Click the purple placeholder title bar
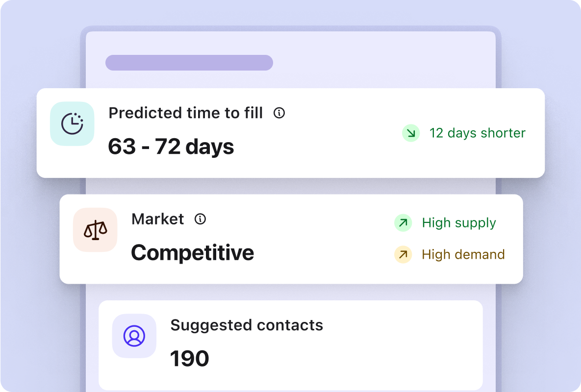581x392 pixels. pos(189,63)
